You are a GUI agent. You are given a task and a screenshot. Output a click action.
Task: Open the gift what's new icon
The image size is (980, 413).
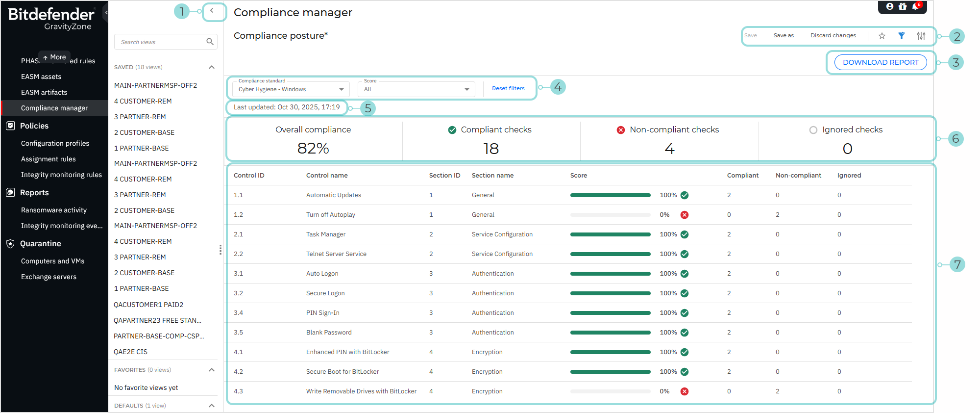tap(903, 6)
